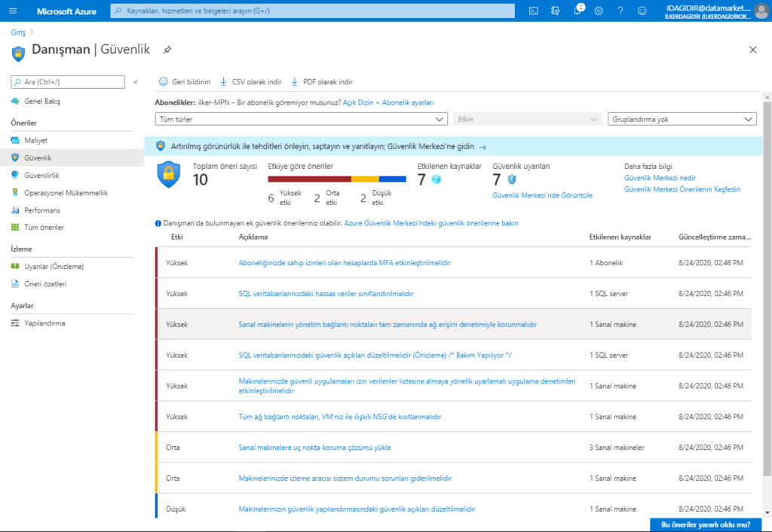The width and height of the screenshot is (772, 532).
Task: Click the top search bar for resources
Action: (313, 11)
